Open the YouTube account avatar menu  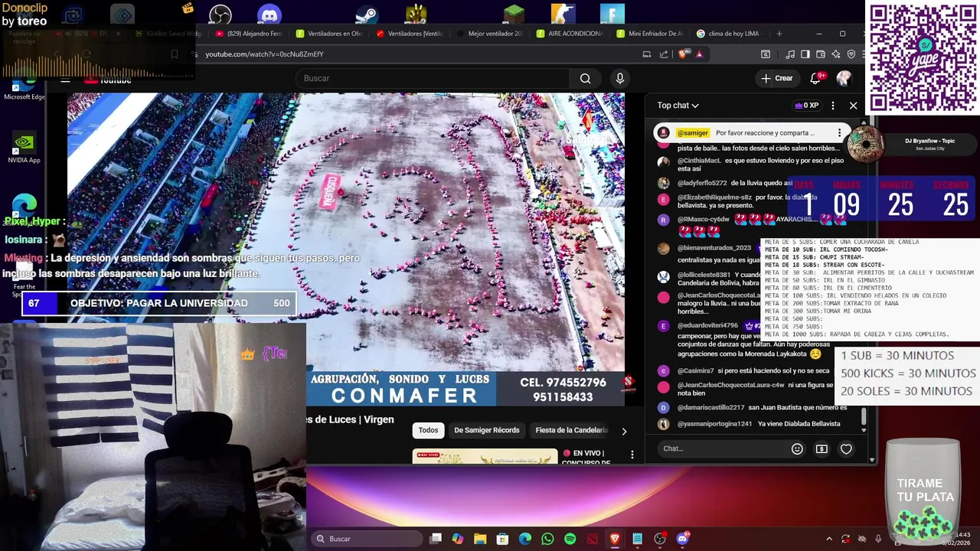tap(844, 78)
